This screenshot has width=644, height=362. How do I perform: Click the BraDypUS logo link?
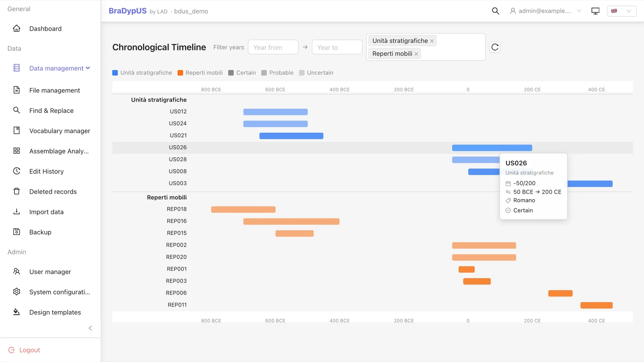click(x=128, y=11)
